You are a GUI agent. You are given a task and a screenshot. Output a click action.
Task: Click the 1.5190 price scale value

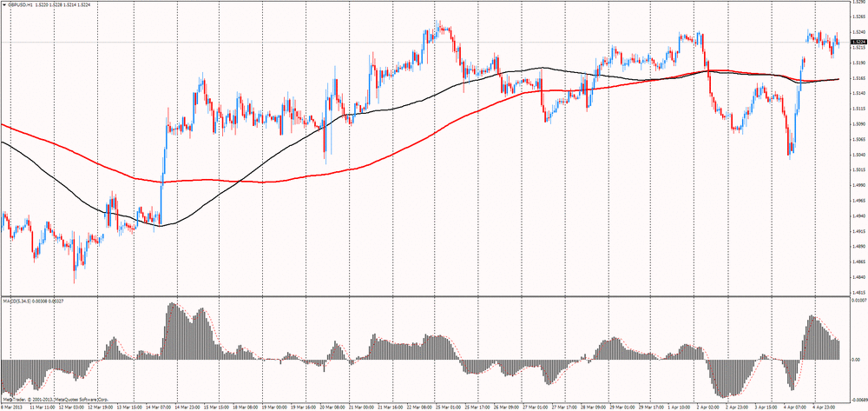point(858,63)
